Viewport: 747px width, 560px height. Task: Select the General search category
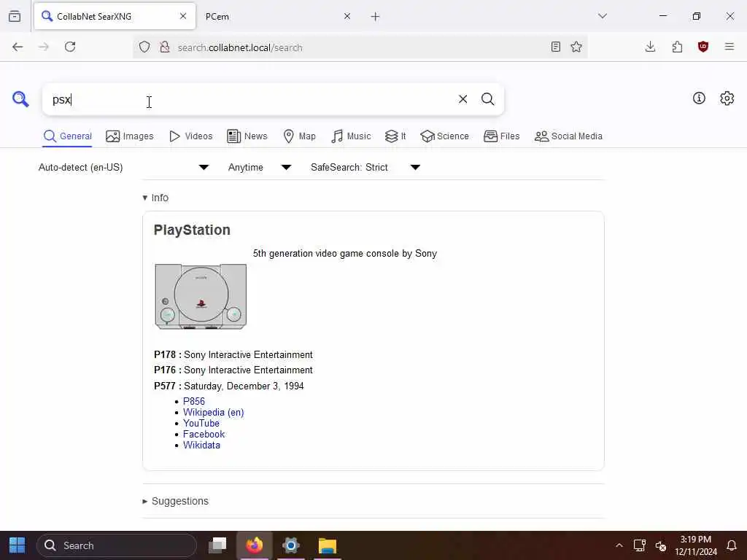pos(68,136)
